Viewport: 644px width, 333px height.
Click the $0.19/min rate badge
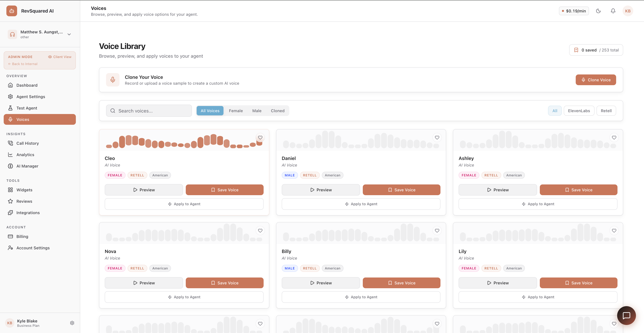click(574, 11)
